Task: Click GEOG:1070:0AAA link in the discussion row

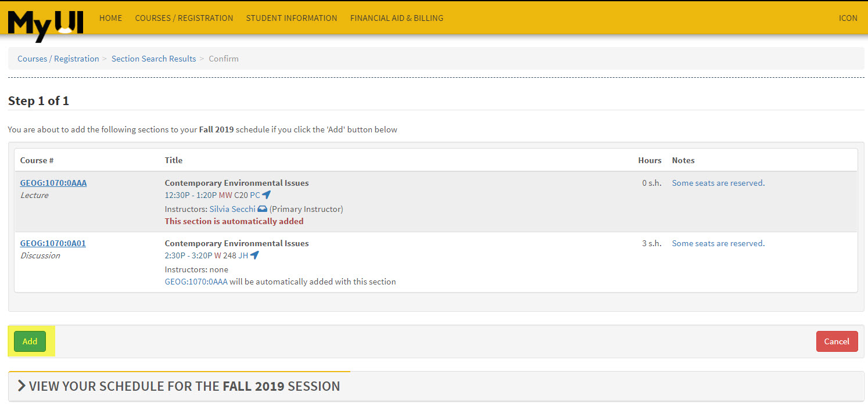Action: tap(196, 282)
